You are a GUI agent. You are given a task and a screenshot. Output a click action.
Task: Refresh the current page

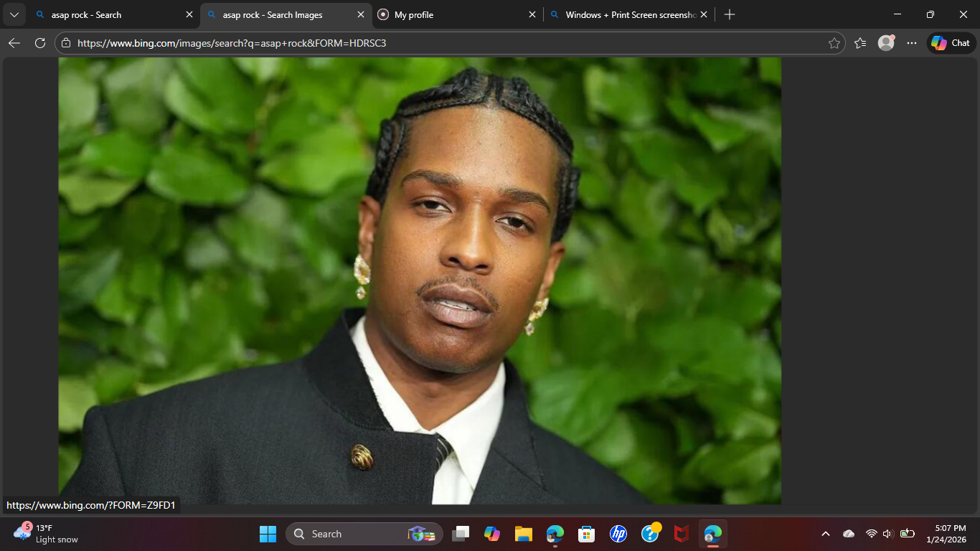pyautogui.click(x=39, y=42)
